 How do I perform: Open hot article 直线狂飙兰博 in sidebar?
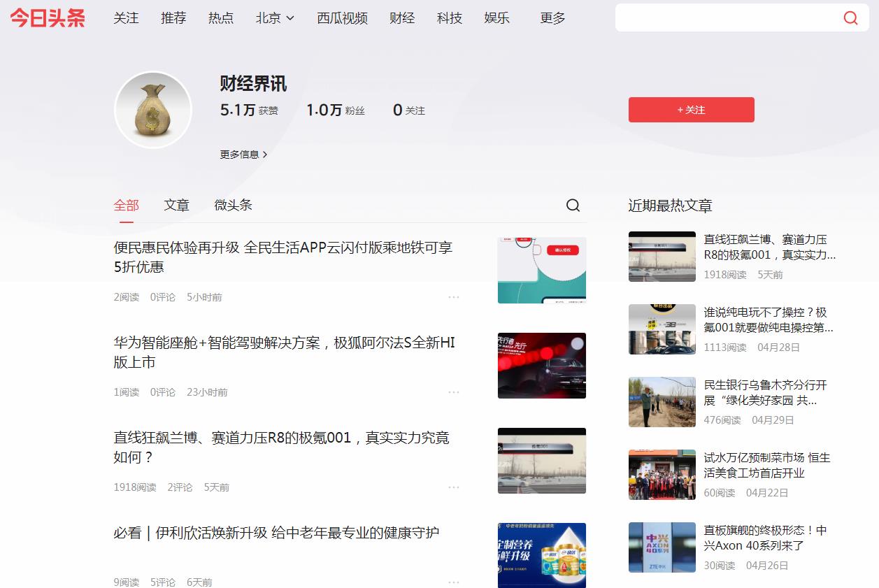click(x=770, y=247)
